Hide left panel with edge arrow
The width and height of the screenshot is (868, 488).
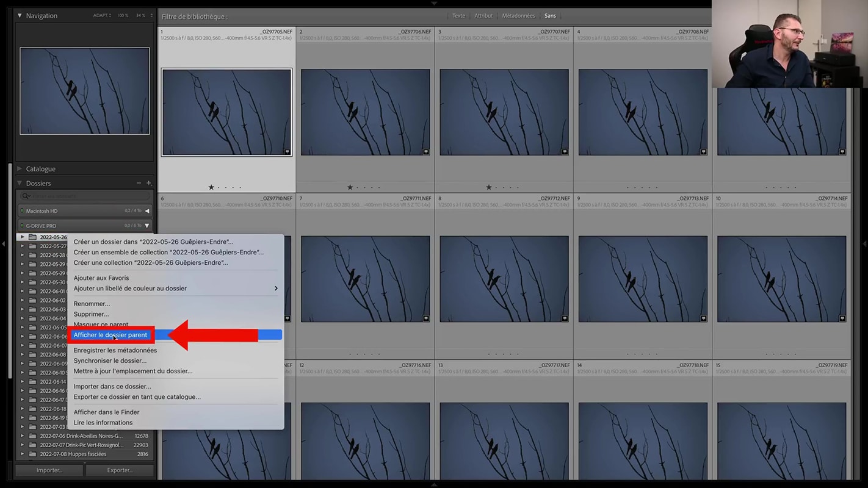[4, 243]
